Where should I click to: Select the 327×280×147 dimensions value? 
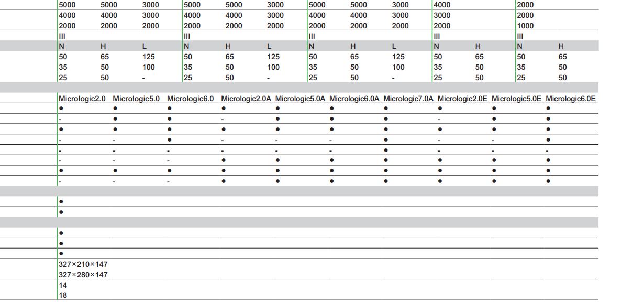(83, 275)
